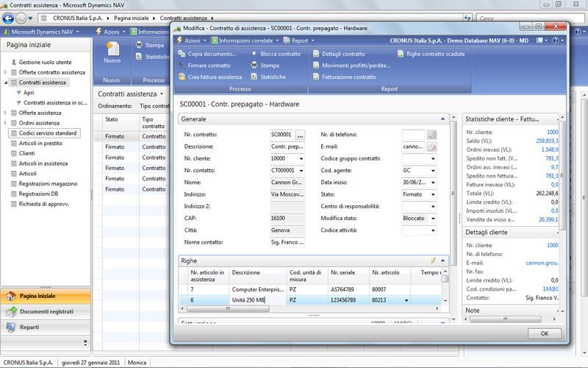The height and width of the screenshot is (368, 588).
Task: Open the Nr. cliente dropdown
Action: 301,158
